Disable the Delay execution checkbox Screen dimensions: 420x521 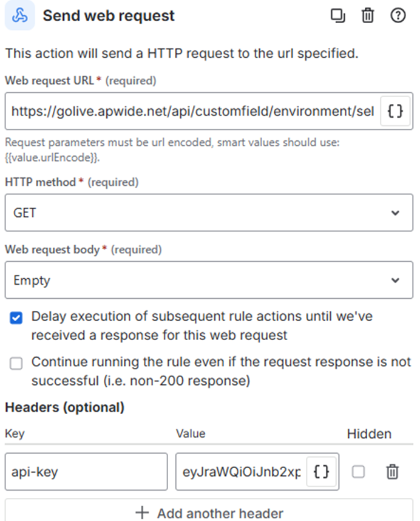(x=17, y=318)
